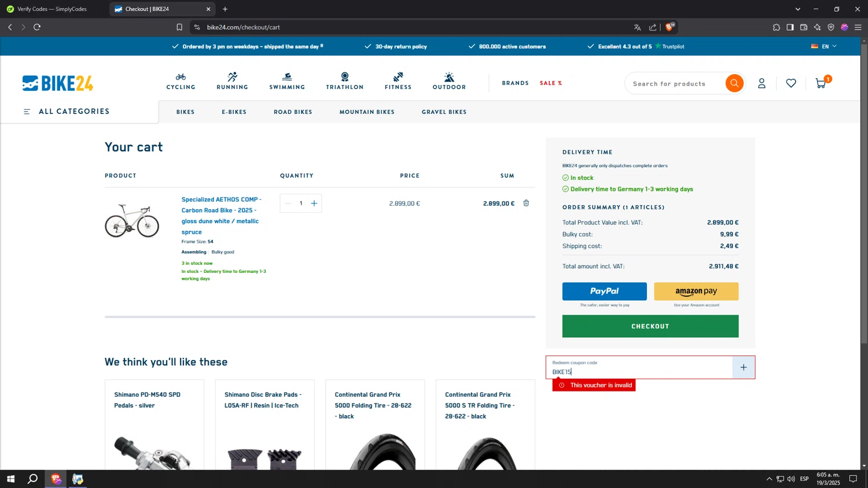Open the wishlist heart icon
The height and width of the screenshot is (488, 868).
pyautogui.click(x=791, y=83)
